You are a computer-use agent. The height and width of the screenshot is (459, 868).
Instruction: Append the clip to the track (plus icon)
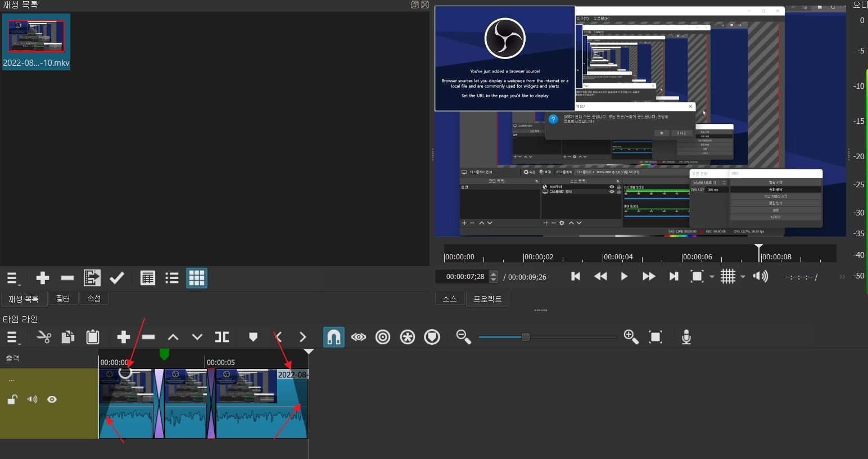point(124,337)
